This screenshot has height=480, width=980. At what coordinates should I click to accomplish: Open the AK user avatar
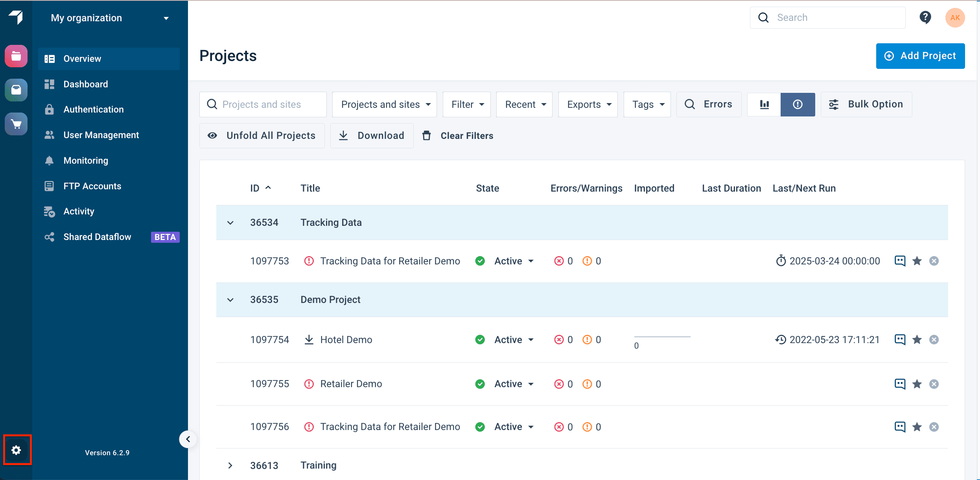click(x=955, y=18)
